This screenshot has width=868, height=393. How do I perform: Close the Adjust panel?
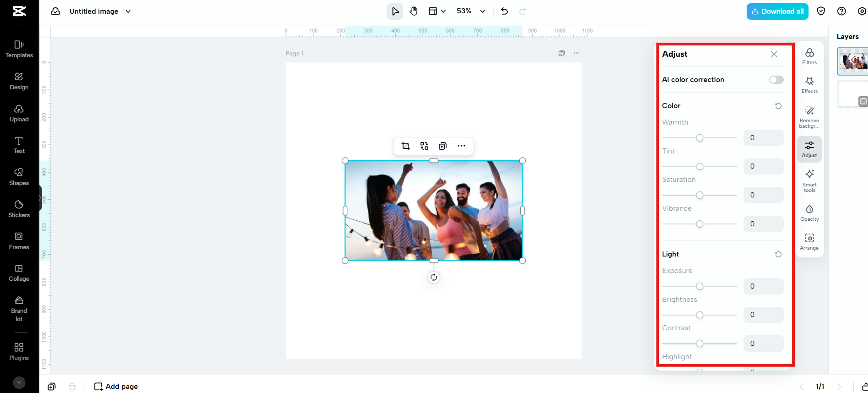tap(774, 54)
